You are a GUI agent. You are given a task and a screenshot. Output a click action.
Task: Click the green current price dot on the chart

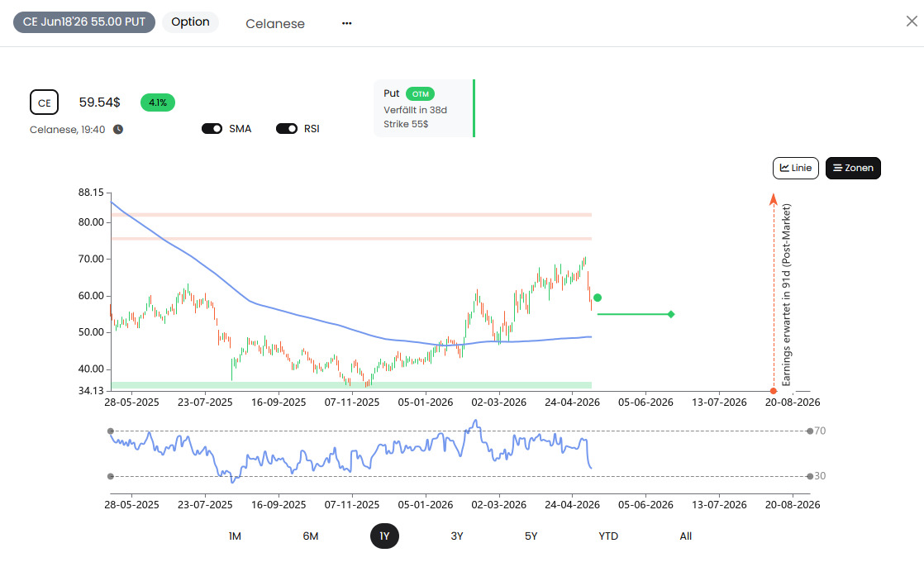pos(598,298)
